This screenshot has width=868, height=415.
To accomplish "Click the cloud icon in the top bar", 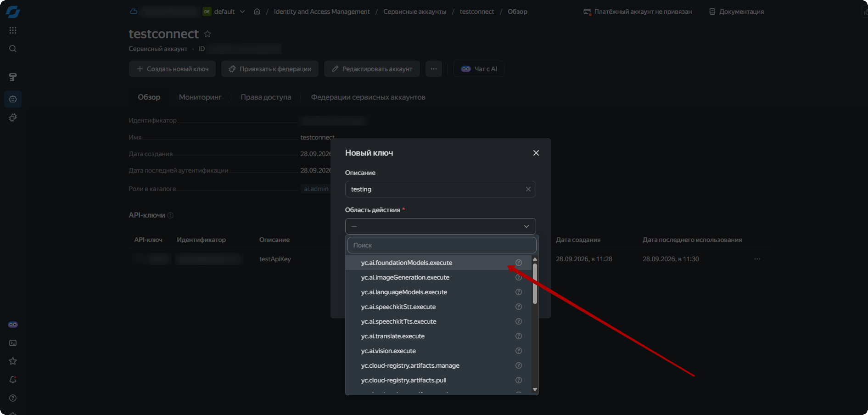I will click(x=134, y=11).
